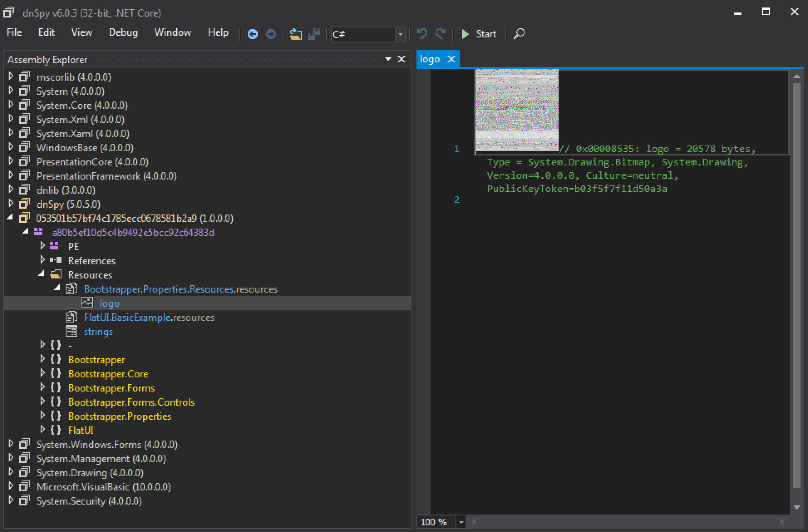This screenshot has width=808, height=532.
Task: Click the Redo toolbar icon
Action: 440,34
